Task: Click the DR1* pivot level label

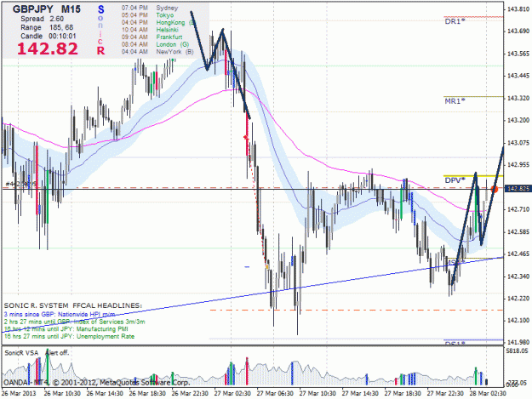Action: (455, 21)
